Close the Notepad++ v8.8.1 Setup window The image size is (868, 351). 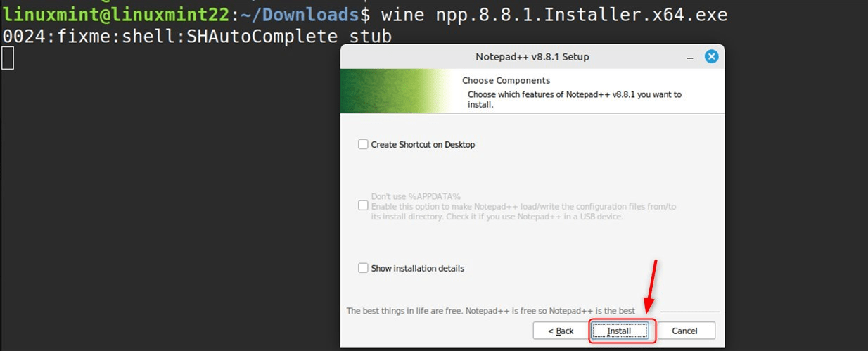coord(711,56)
